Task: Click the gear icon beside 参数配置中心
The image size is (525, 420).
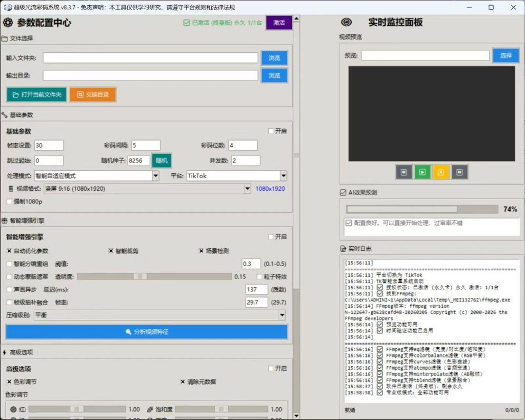Action: click(x=8, y=23)
